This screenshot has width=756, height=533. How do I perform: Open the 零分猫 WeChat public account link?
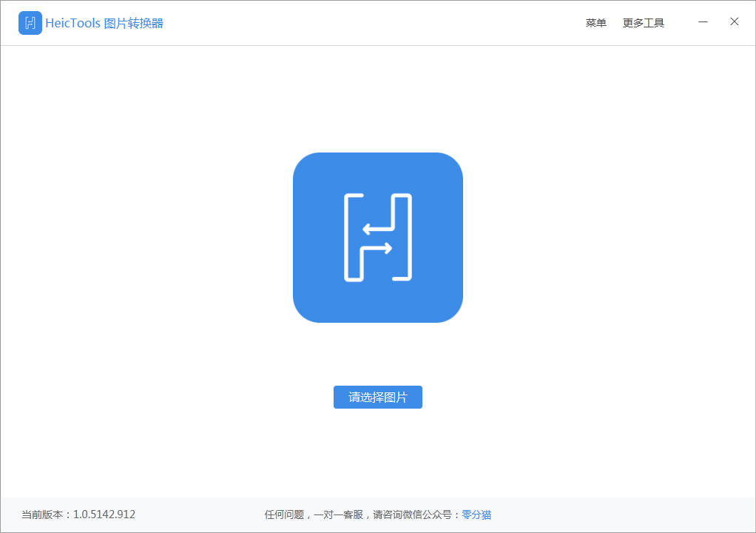click(x=476, y=514)
